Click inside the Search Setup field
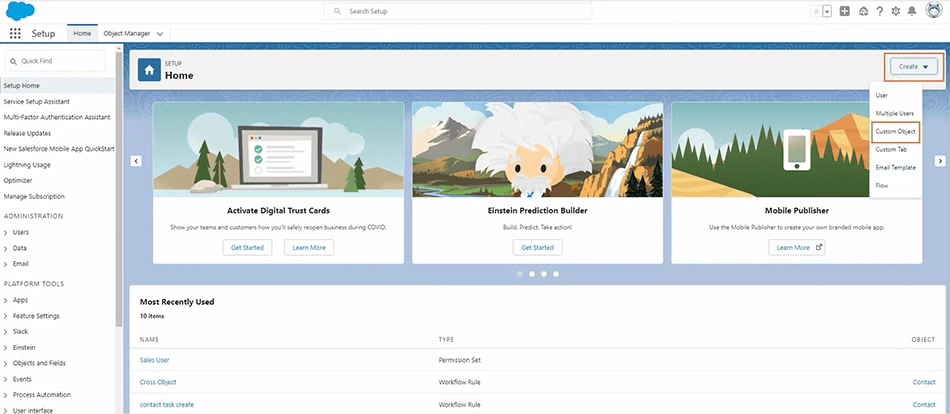This screenshot has height=414, width=950. point(457,11)
